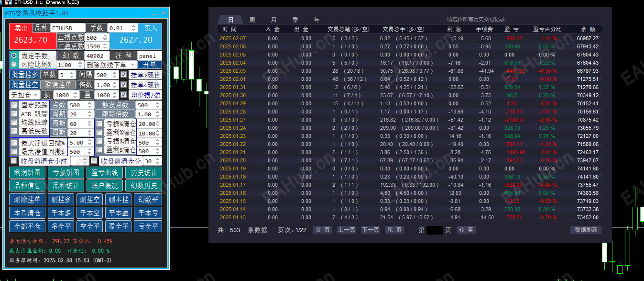Open the 收盘前清仓小时 hour dropdown
644x281 pixels.
click(x=79, y=161)
